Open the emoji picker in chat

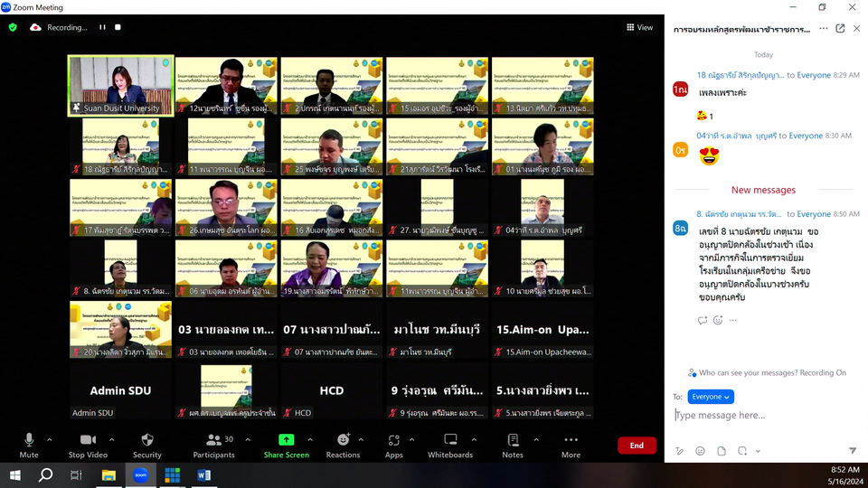pyautogui.click(x=700, y=451)
